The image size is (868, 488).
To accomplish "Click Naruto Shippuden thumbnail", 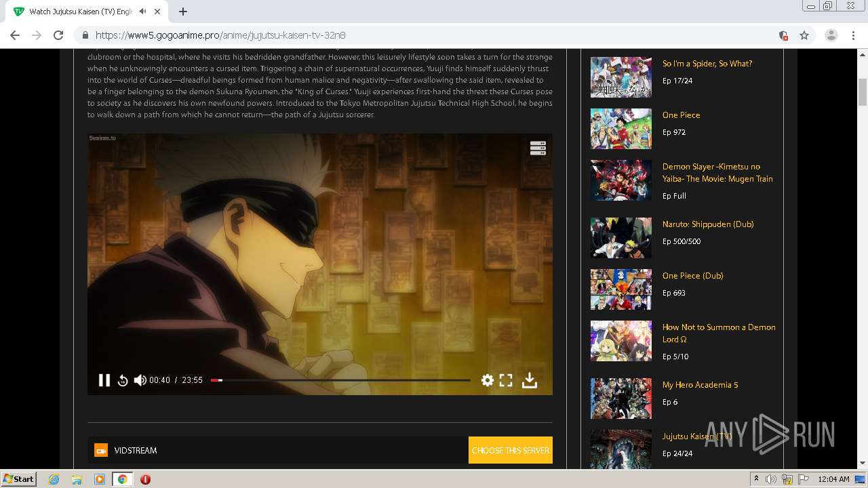I will 621,238.
